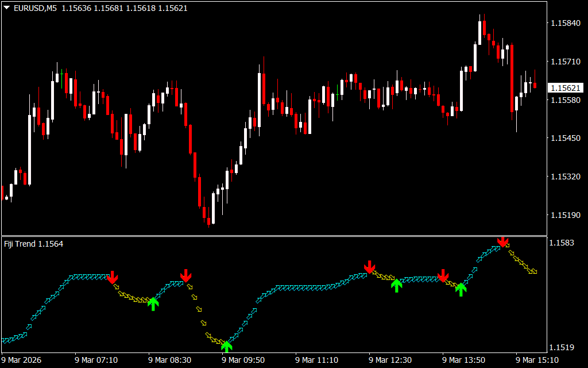Click the current price label 1.15621

pos(566,88)
